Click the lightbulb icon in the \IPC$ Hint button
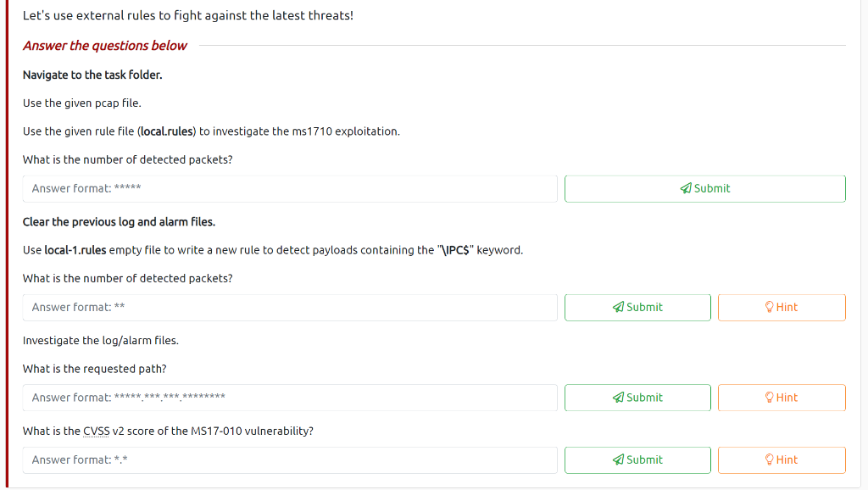This screenshot has height=490, width=868. tap(769, 307)
